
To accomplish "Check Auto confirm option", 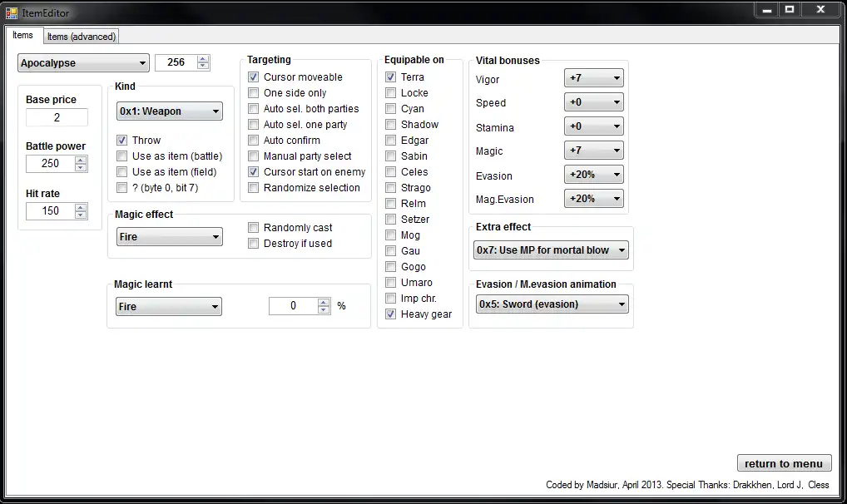I will tap(253, 141).
